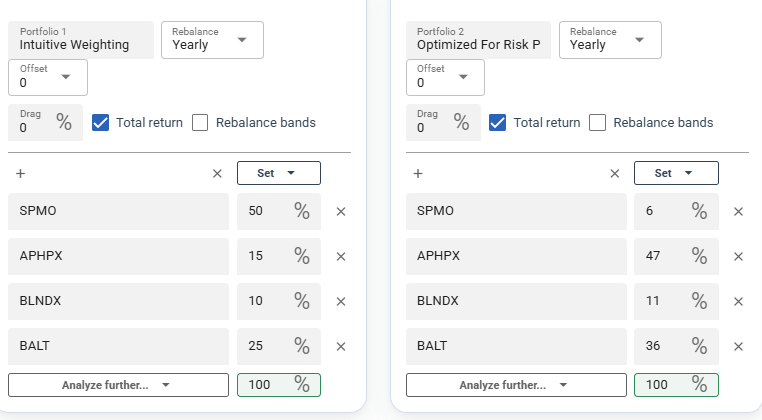This screenshot has width=762, height=420.
Task: Open Rebalance Yearly dropdown in Portfolio 1
Action: [x=212, y=40]
